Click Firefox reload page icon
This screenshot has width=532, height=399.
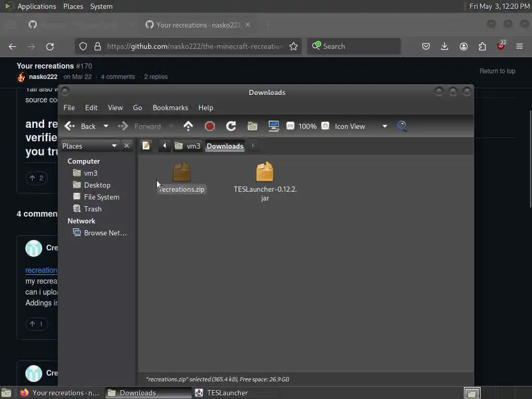coord(50,46)
